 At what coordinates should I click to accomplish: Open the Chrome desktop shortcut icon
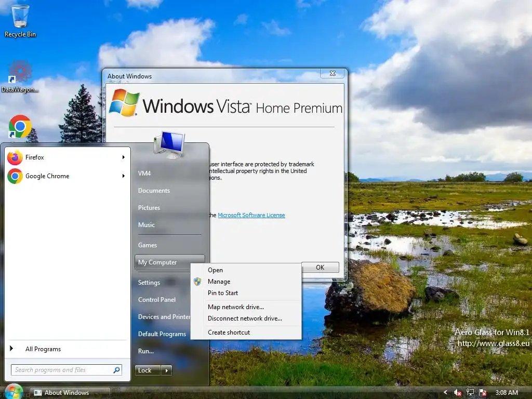click(x=20, y=127)
